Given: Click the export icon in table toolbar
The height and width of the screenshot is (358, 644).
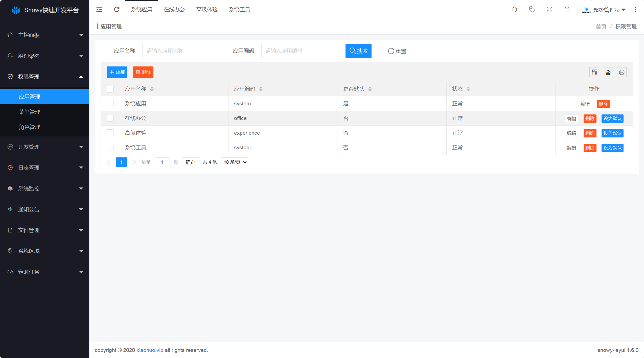Looking at the screenshot, I should (608, 72).
